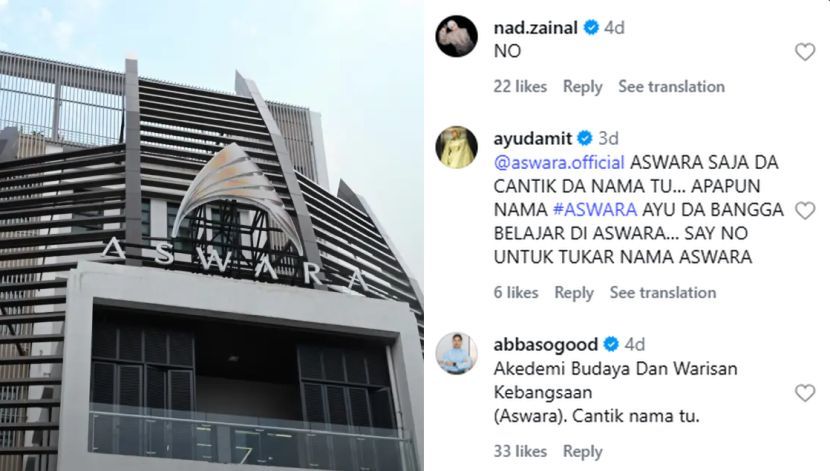
Task: View who liked: 22 likes
Action: (520, 86)
